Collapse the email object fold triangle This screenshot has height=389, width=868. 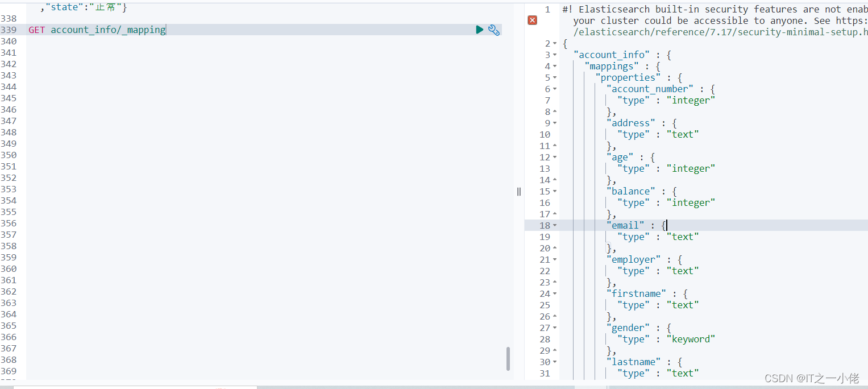pos(554,225)
